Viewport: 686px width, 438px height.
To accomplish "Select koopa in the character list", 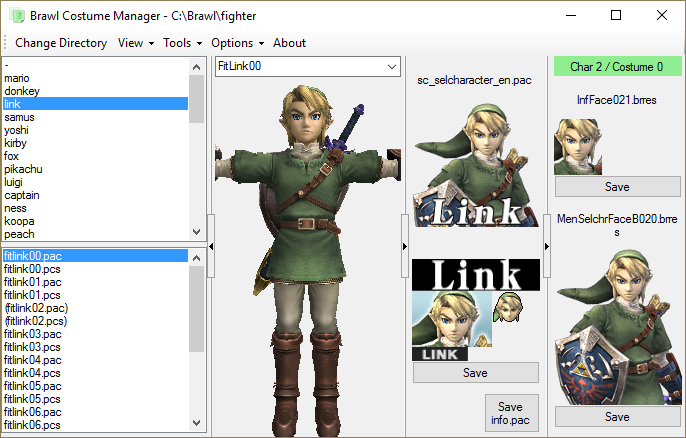I will coord(95,221).
